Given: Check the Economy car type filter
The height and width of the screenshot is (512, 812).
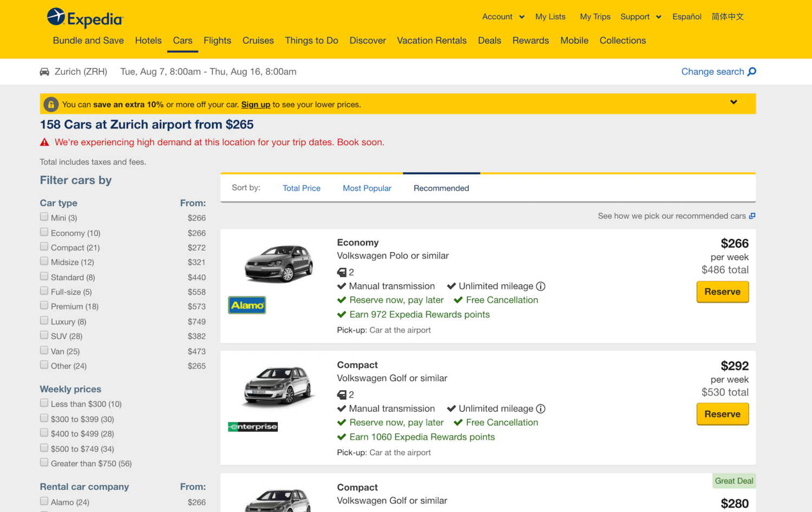Looking at the screenshot, I should [44, 232].
